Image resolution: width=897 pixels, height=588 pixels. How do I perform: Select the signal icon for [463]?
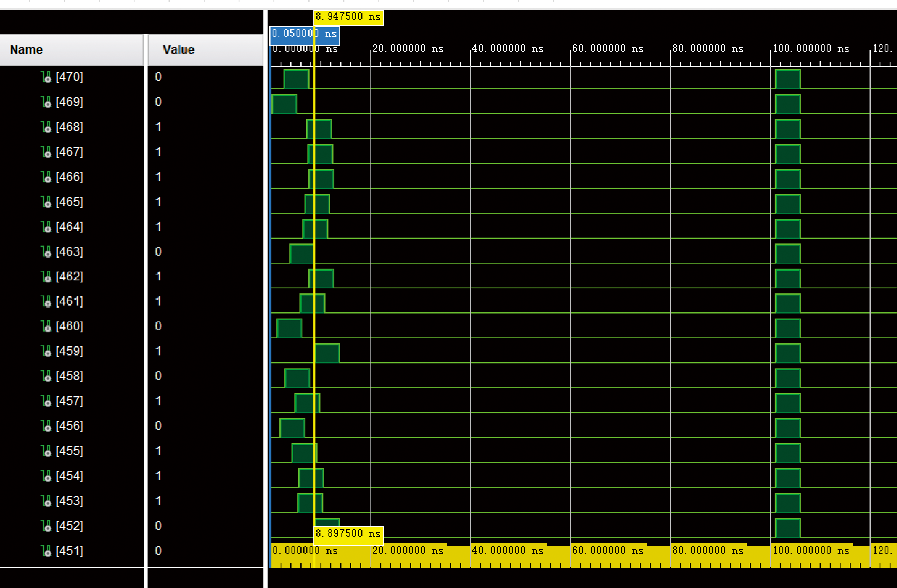(46, 251)
